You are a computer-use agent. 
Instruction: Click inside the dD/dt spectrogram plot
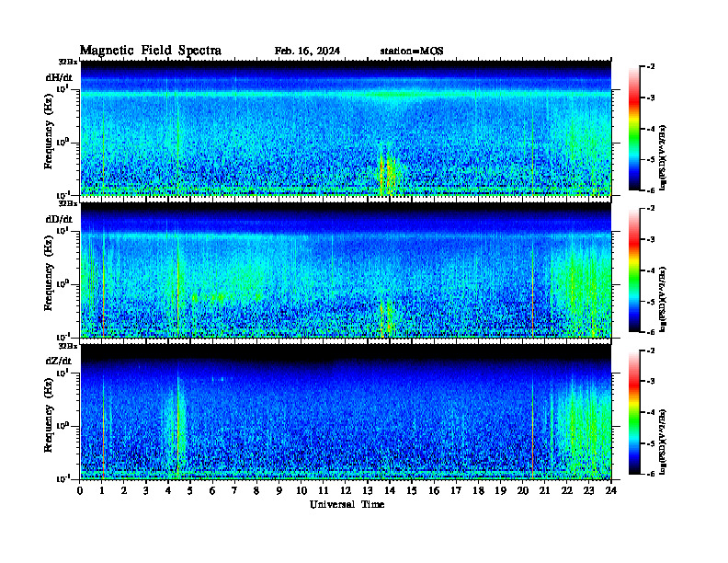pyautogui.click(x=346, y=270)
